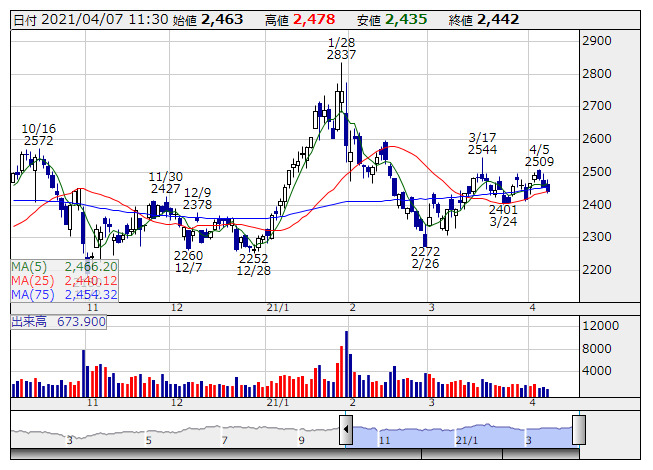Screen dimensions: 653x470
Task: Click the 2500 price axis label
Action: tap(597, 172)
